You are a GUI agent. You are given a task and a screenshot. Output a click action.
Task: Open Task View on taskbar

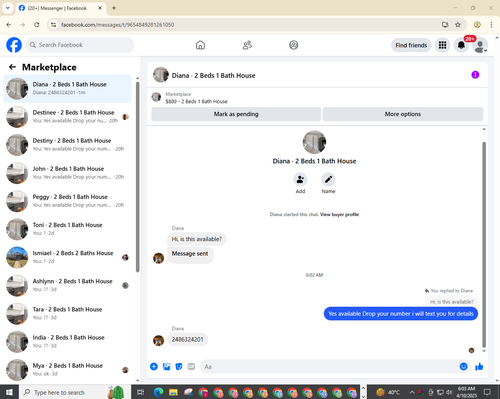(141, 392)
